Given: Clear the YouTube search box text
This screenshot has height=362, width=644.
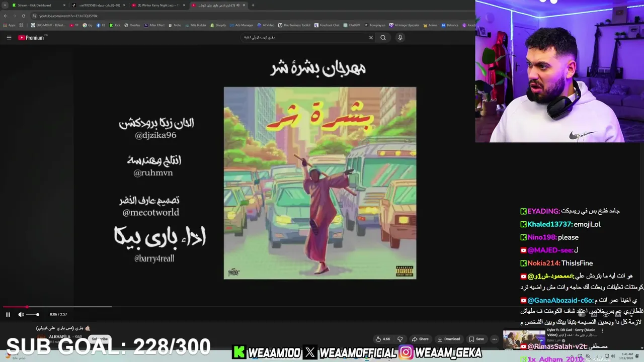Looking at the screenshot, I should [371, 37].
